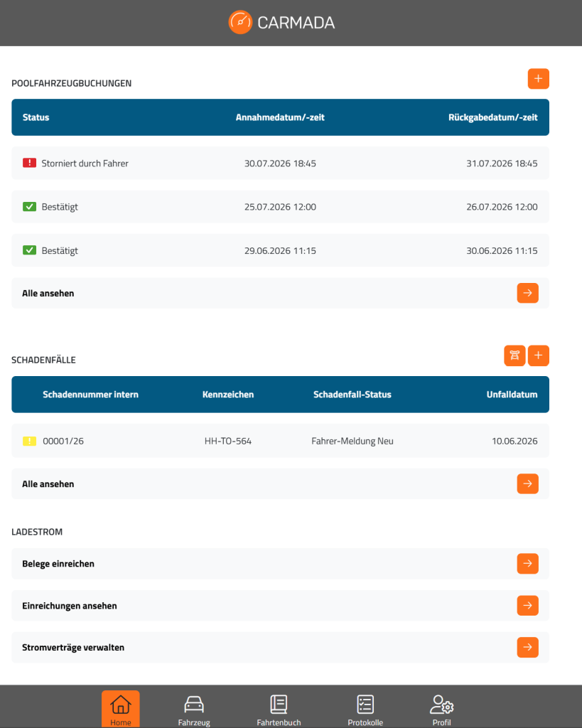Screen dimensions: 582x728
Task: Open the Fahrtenbuch tab
Action: tap(279, 710)
